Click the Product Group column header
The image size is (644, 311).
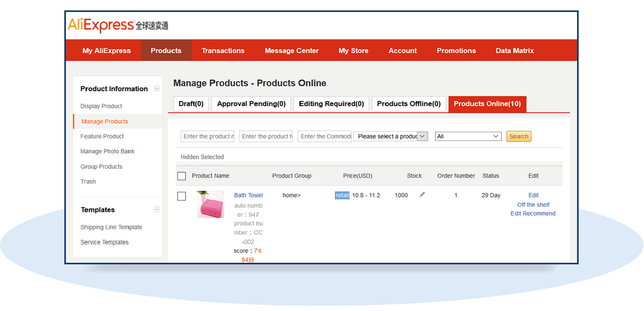[x=292, y=176]
